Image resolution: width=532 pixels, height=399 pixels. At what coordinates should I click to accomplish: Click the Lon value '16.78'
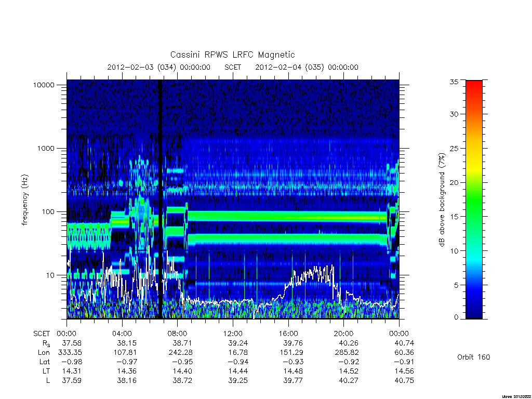238,353
